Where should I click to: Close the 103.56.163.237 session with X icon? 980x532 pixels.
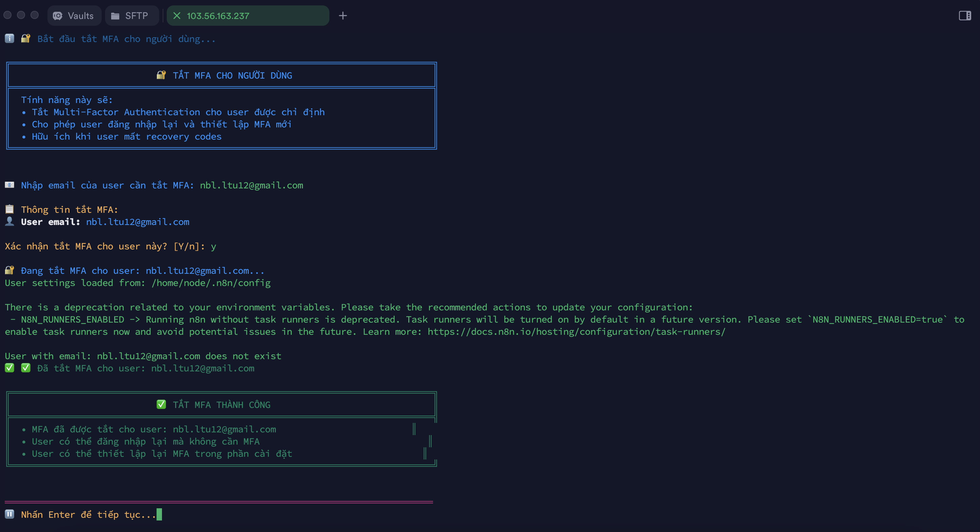point(177,16)
